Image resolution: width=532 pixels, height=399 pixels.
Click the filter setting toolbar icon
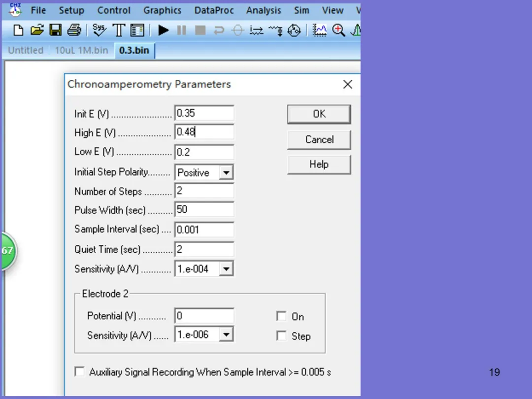click(275, 31)
